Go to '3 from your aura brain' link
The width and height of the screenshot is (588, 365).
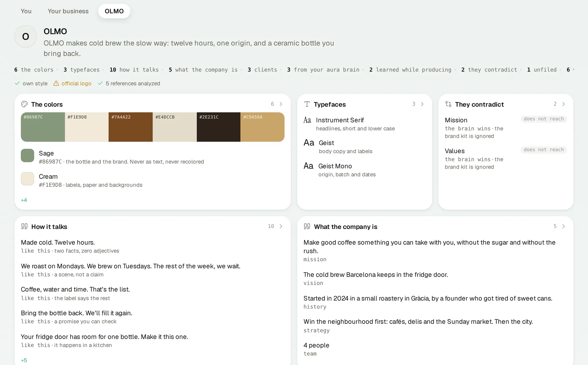(x=323, y=70)
